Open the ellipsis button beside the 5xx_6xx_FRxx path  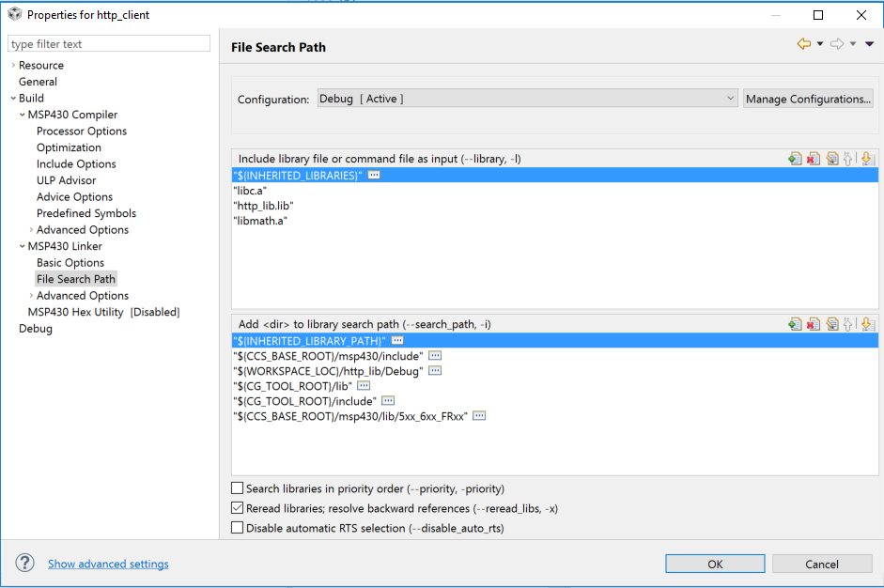click(479, 416)
